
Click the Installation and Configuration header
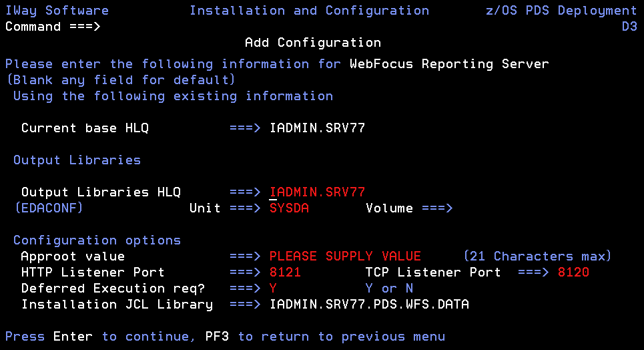[309, 11]
